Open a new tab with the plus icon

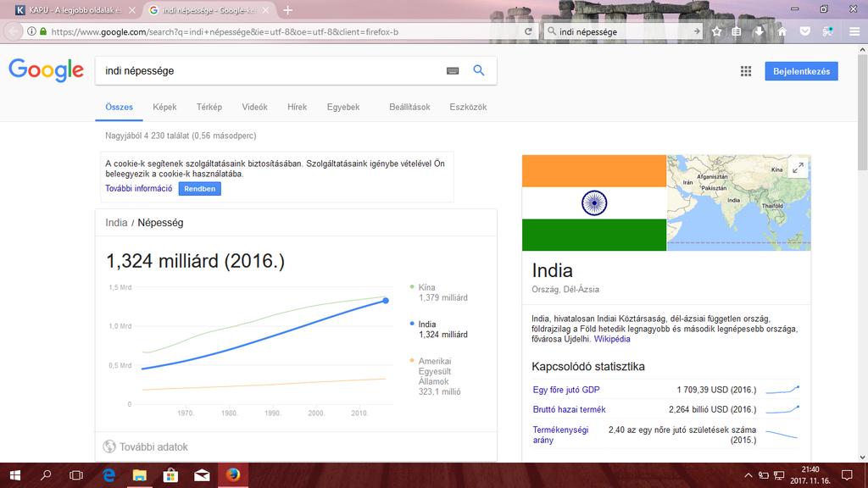(287, 10)
